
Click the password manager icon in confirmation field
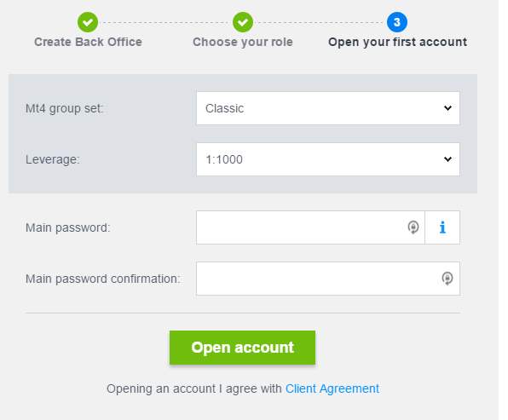[447, 279]
